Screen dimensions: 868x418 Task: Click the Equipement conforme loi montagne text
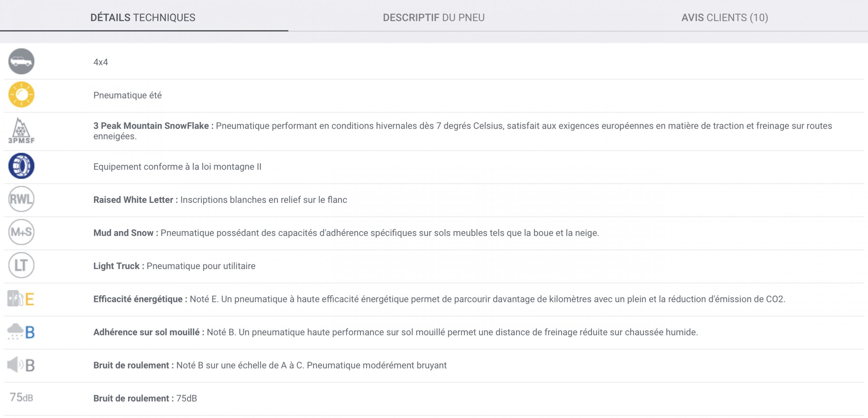(177, 167)
